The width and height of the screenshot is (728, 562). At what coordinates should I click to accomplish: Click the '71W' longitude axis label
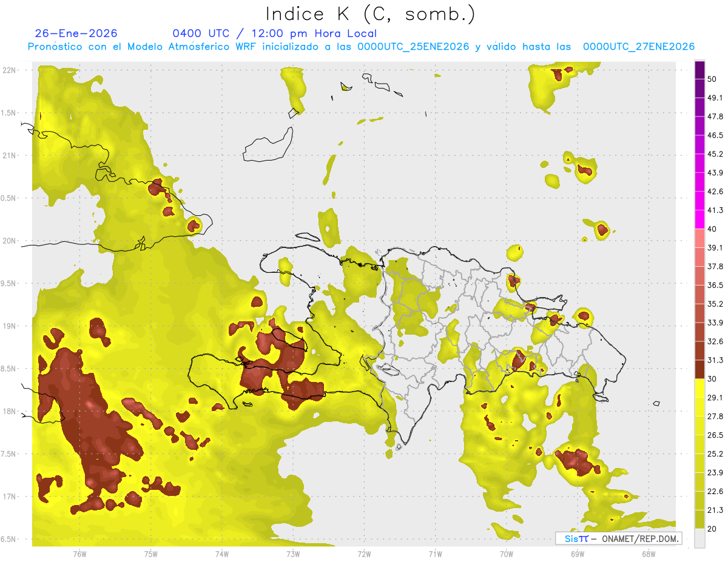435,554
